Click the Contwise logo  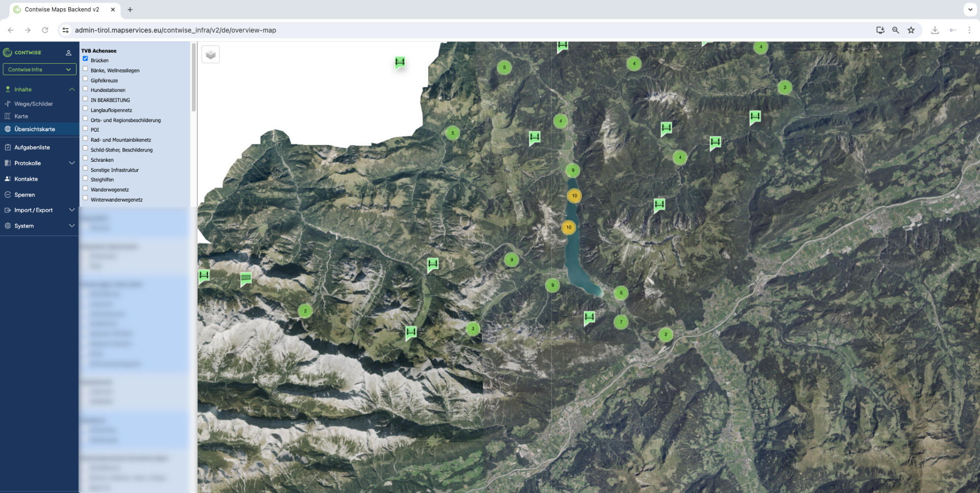tap(22, 53)
